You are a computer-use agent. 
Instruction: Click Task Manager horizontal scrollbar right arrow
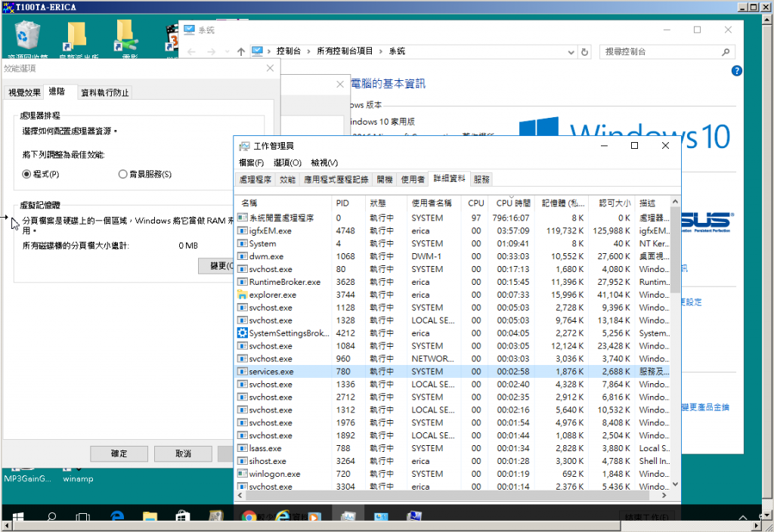point(664,496)
